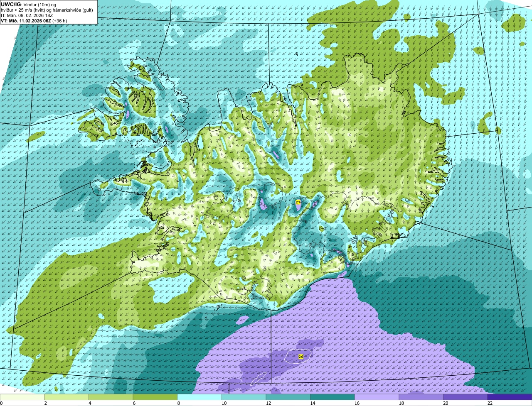This screenshot has height=406, width=532.
Task: Click the legend scale number "14"
Action: [313, 403]
